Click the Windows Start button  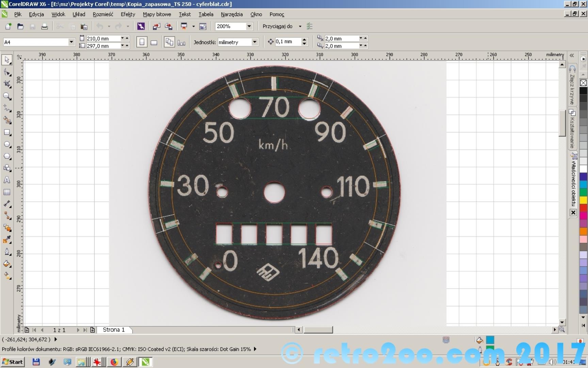[13, 362]
